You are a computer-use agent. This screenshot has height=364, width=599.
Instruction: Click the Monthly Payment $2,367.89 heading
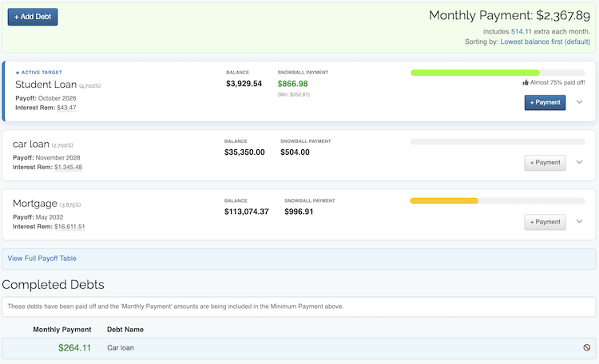[x=510, y=16]
